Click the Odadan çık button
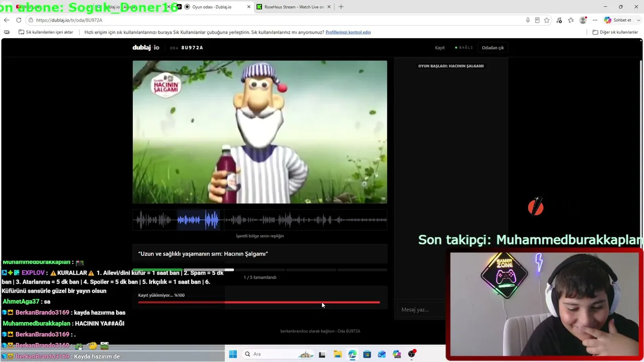This screenshot has height=362, width=644. [493, 48]
